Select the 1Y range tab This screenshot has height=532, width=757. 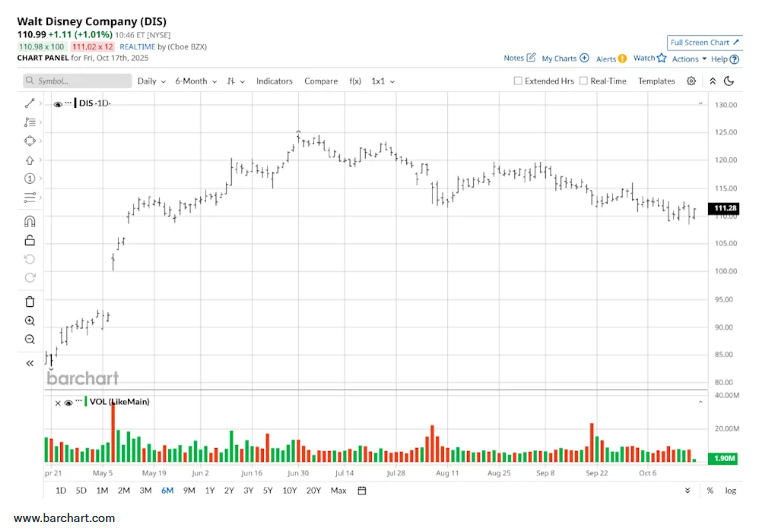[210, 490]
